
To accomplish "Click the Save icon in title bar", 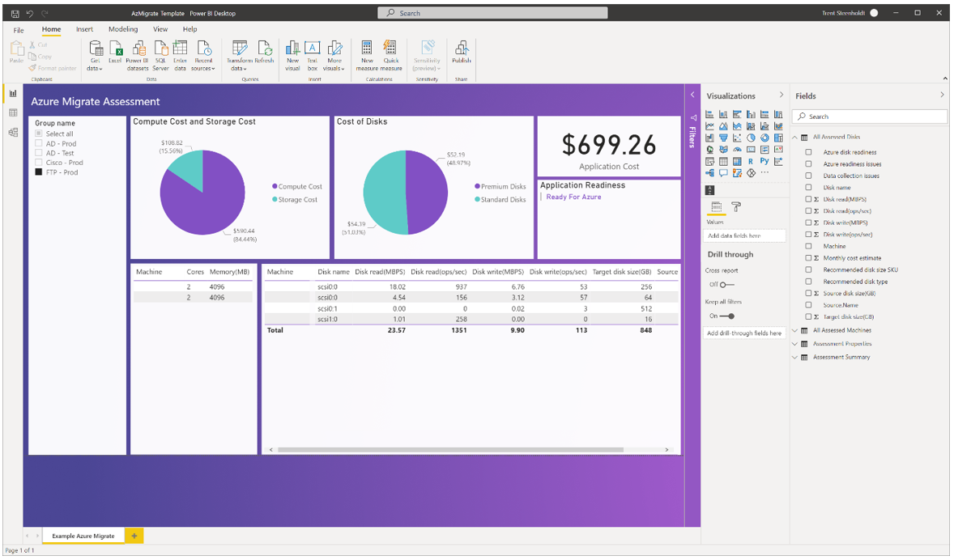I will [x=15, y=13].
